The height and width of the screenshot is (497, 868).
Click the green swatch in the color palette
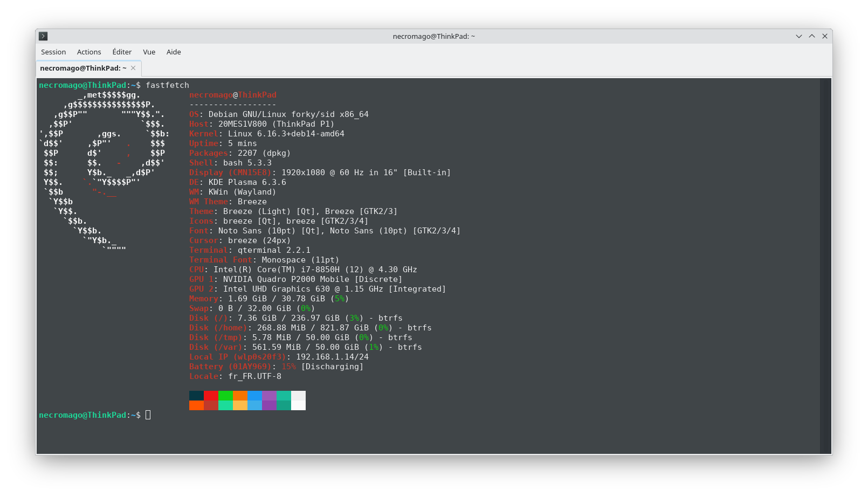[225, 396]
